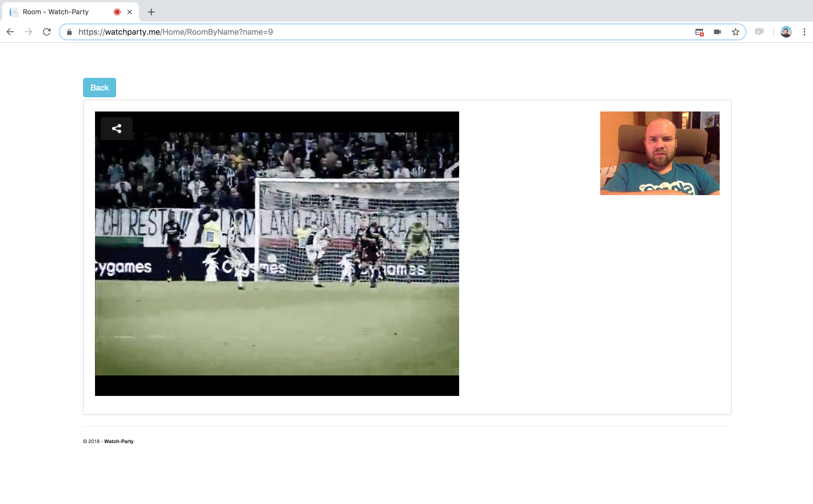
Task: Reload the Watch-Party page
Action: pyautogui.click(x=47, y=32)
